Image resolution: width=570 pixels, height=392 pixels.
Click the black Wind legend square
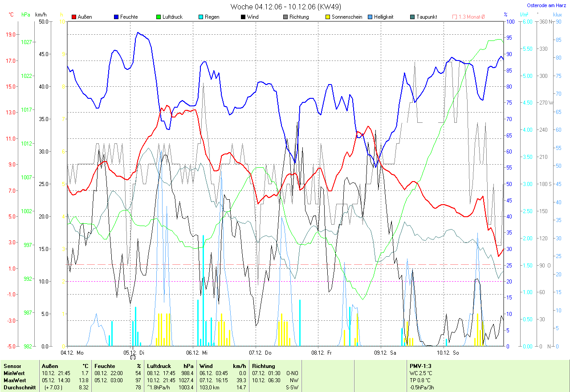243,17
